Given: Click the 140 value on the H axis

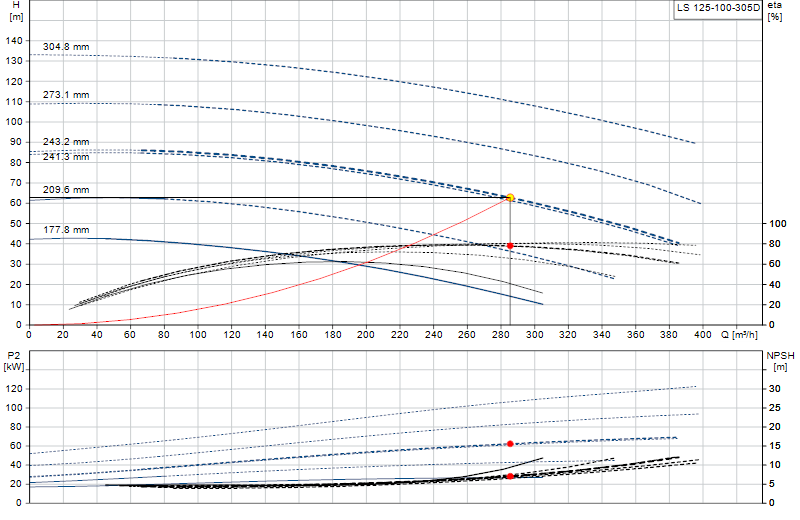Looking at the screenshot, I should 14,41.
